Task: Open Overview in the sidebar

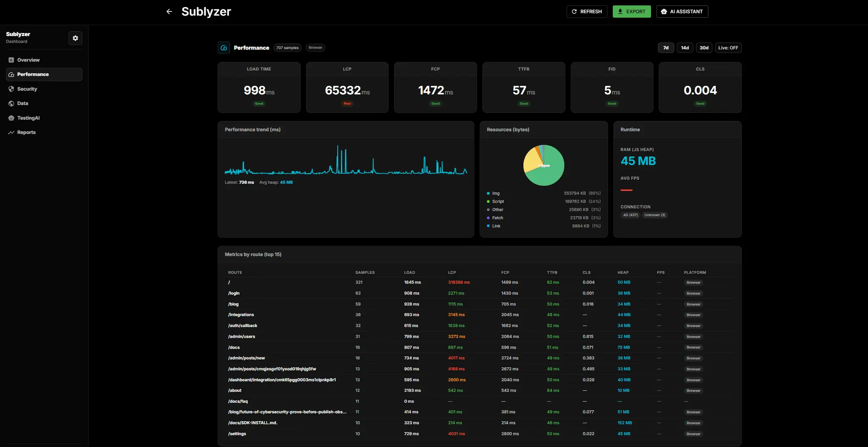Action: pyautogui.click(x=44, y=60)
